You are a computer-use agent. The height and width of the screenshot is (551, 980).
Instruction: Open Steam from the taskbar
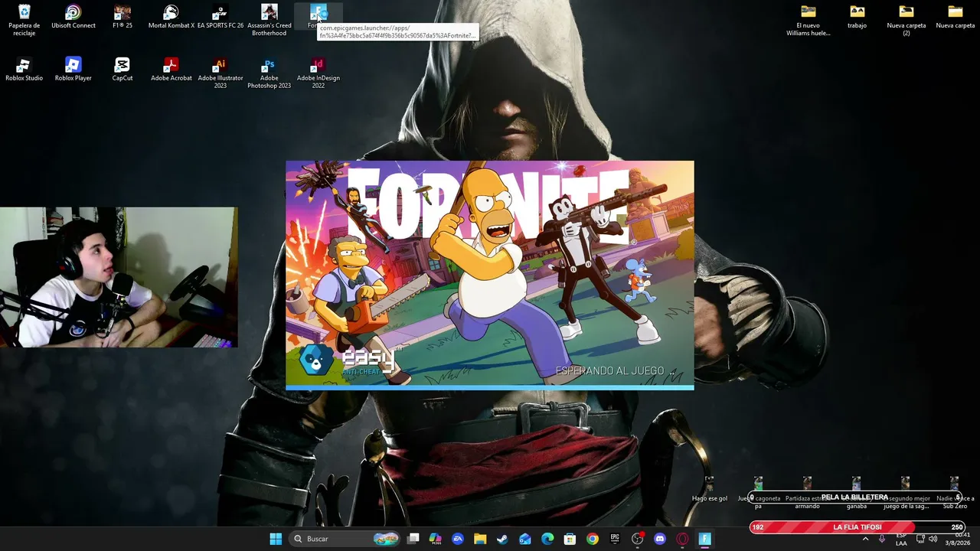click(x=502, y=539)
